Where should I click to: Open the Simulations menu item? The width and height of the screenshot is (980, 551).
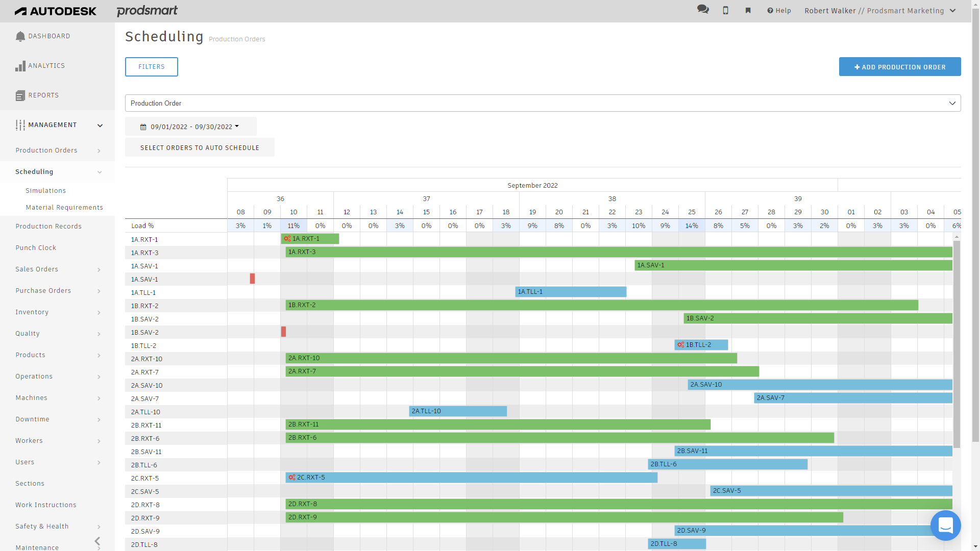45,191
